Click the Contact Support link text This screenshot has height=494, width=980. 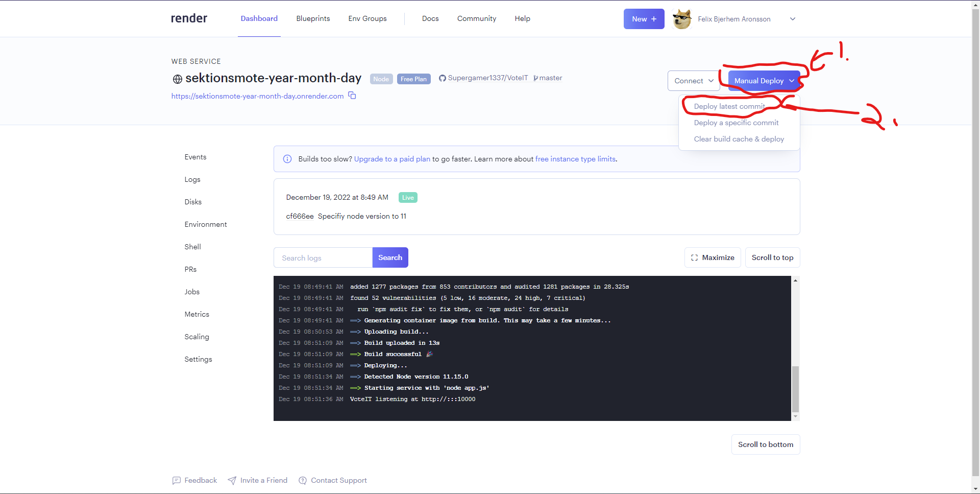point(339,480)
